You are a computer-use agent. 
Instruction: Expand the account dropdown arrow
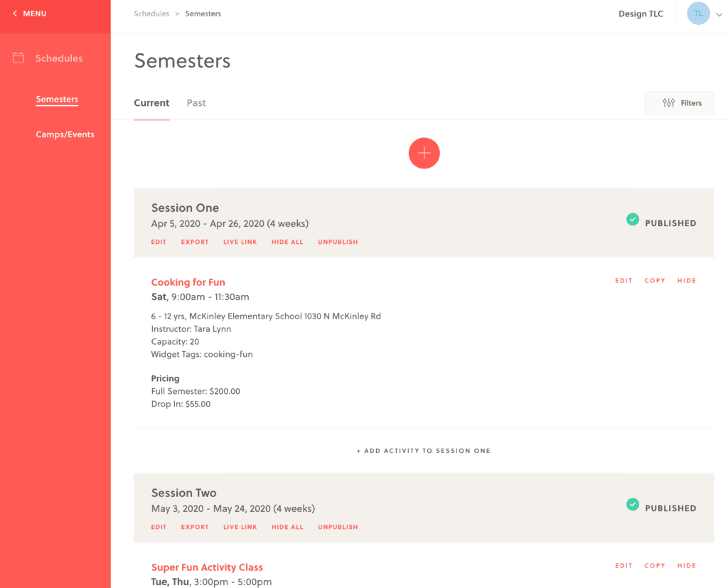719,14
